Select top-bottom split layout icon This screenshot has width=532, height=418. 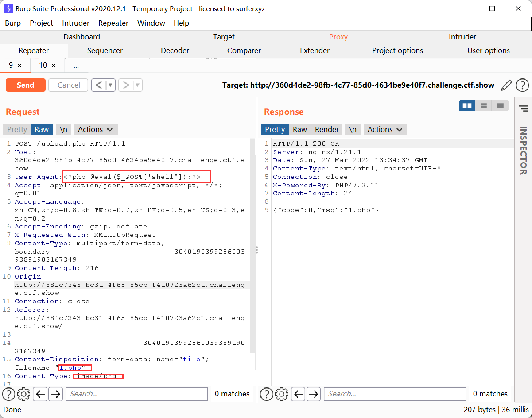(x=484, y=106)
